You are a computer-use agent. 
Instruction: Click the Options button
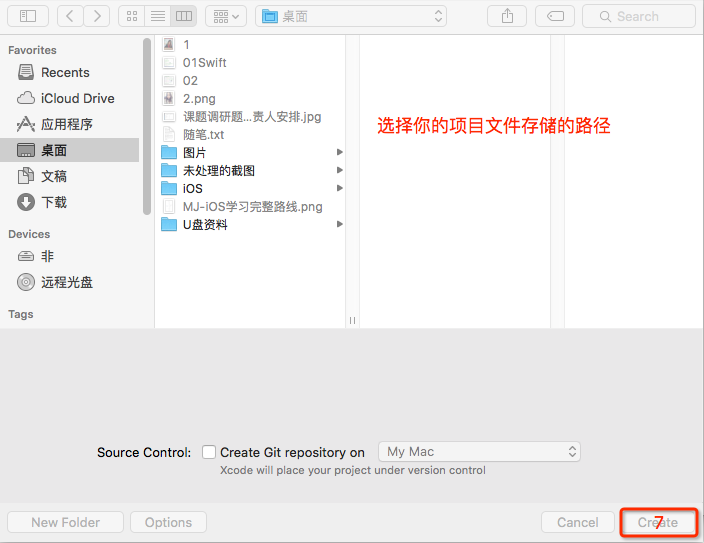tap(168, 522)
